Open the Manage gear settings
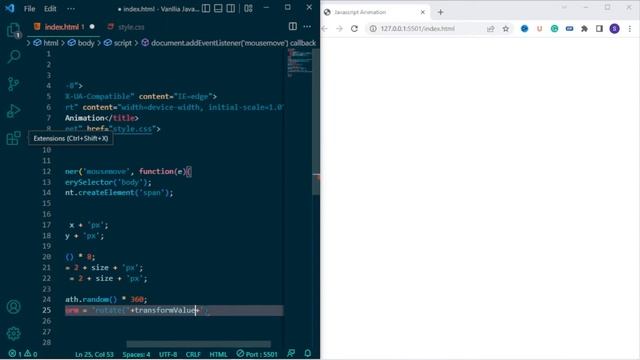Viewport: 640px width, 360px height. point(13,333)
